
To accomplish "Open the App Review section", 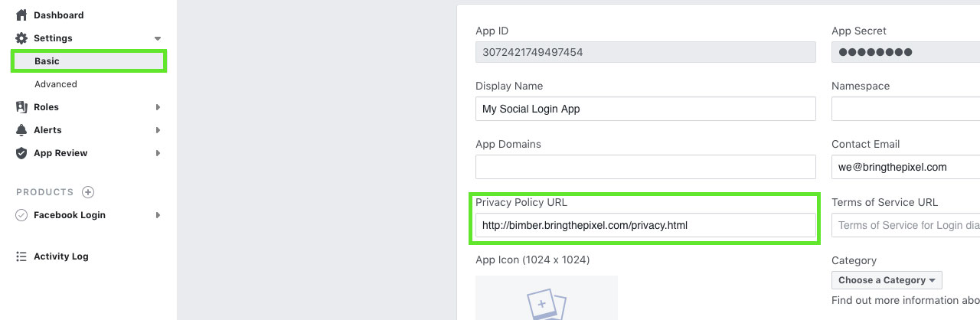I will (x=60, y=153).
